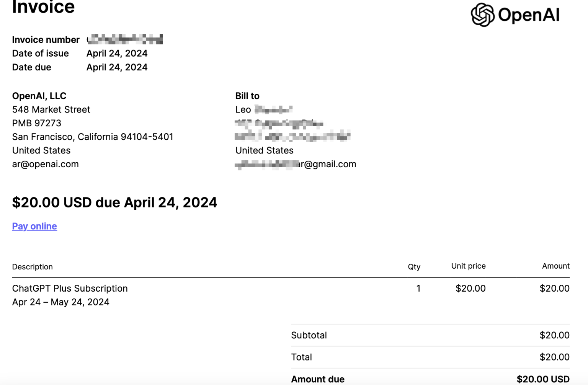The image size is (588, 385).
Task: Click the Subtotal row label
Action: tap(309, 336)
